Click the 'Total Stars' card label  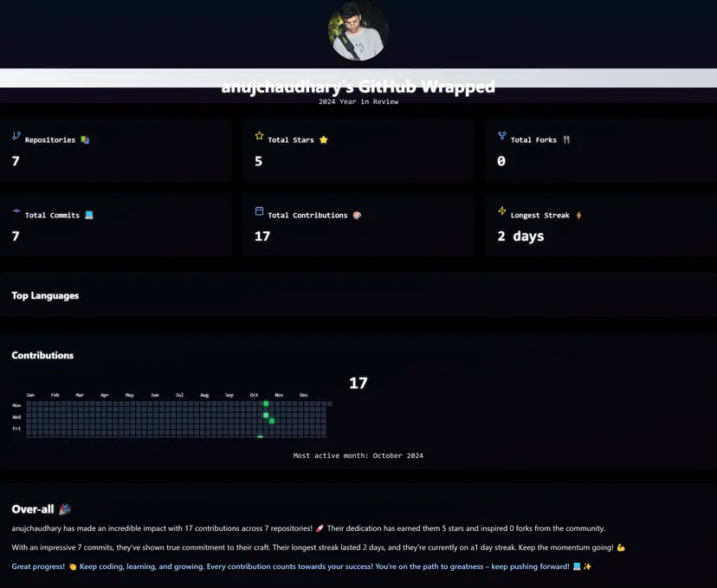[x=291, y=140]
